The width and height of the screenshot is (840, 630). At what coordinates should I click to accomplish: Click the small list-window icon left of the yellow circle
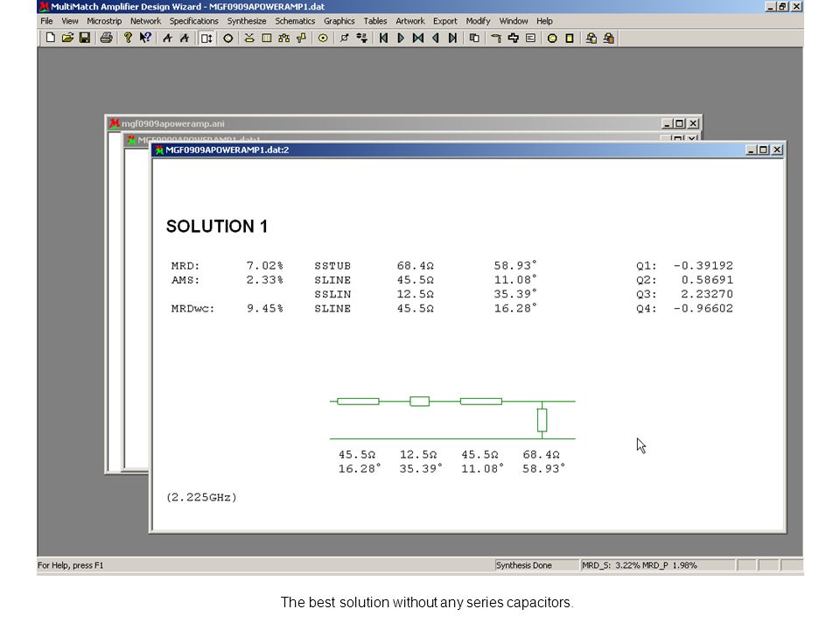[530, 38]
